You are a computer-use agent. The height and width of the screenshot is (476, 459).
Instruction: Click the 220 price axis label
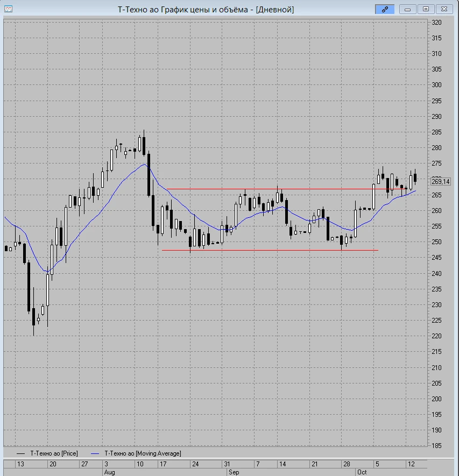click(437, 336)
